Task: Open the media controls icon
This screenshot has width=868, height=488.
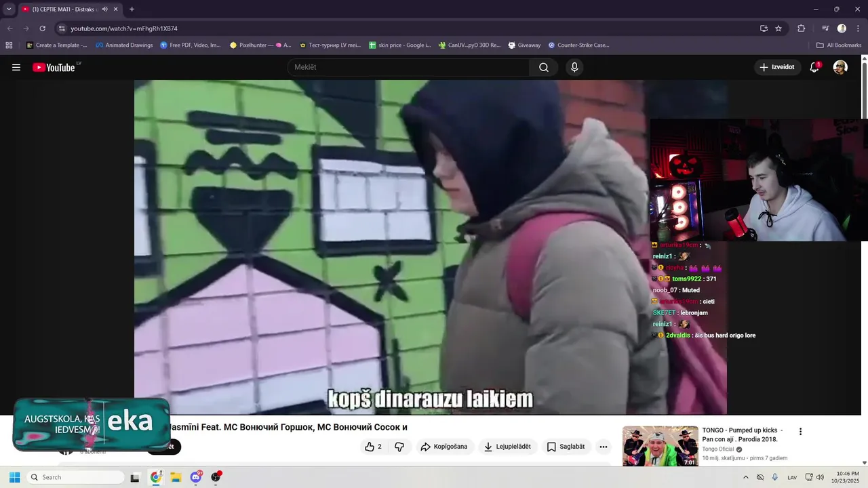Action: tap(825, 28)
